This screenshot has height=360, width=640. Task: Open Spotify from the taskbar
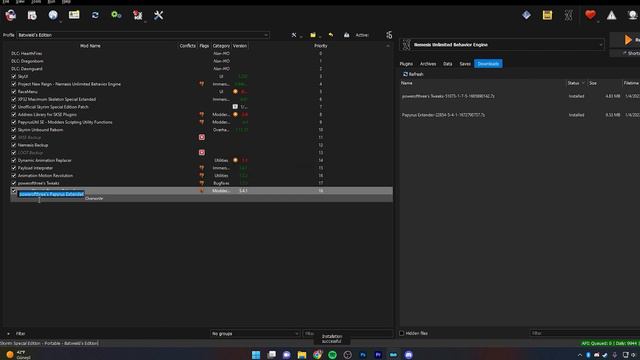(x=332, y=355)
